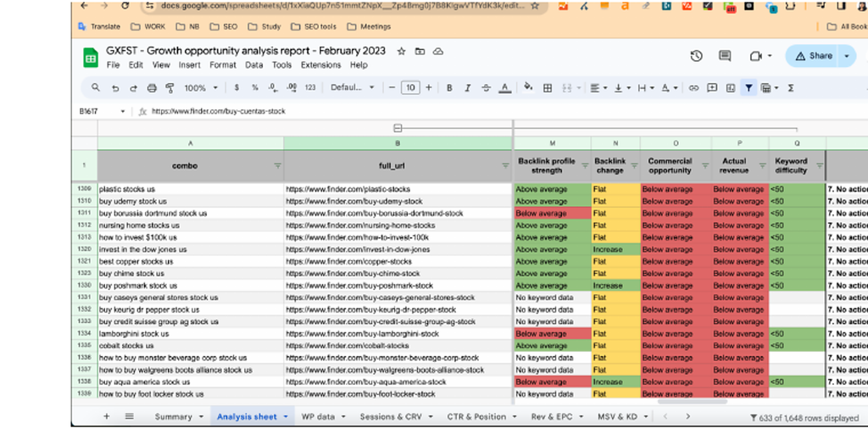
Task: Open the Insert menu
Action: pyautogui.click(x=189, y=64)
